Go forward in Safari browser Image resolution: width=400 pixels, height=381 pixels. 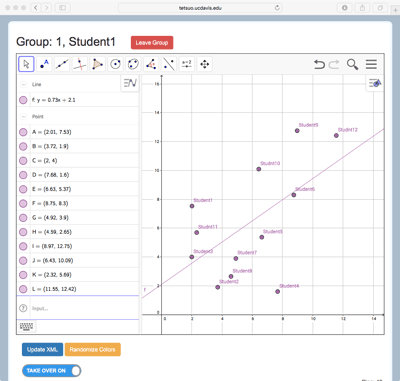(x=47, y=7)
